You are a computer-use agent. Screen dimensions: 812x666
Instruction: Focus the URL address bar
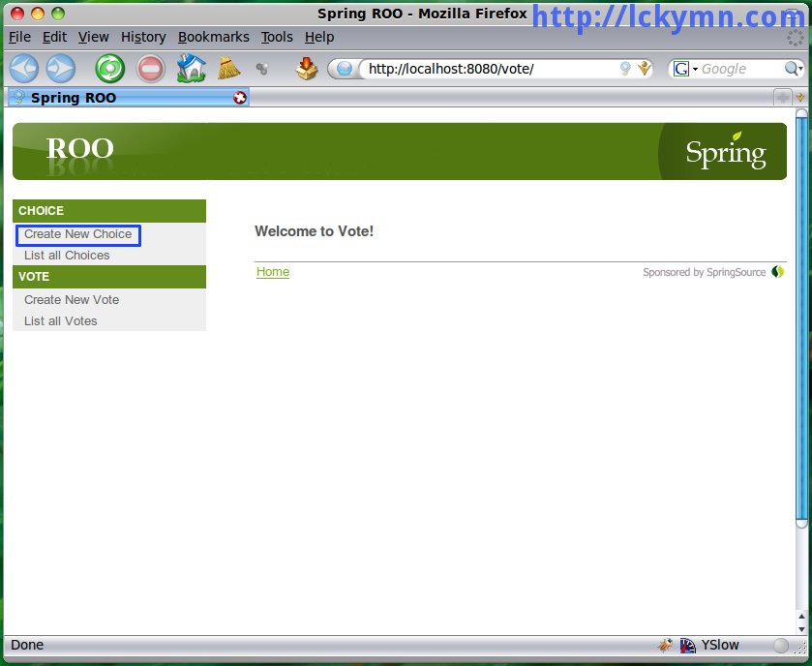click(492, 69)
